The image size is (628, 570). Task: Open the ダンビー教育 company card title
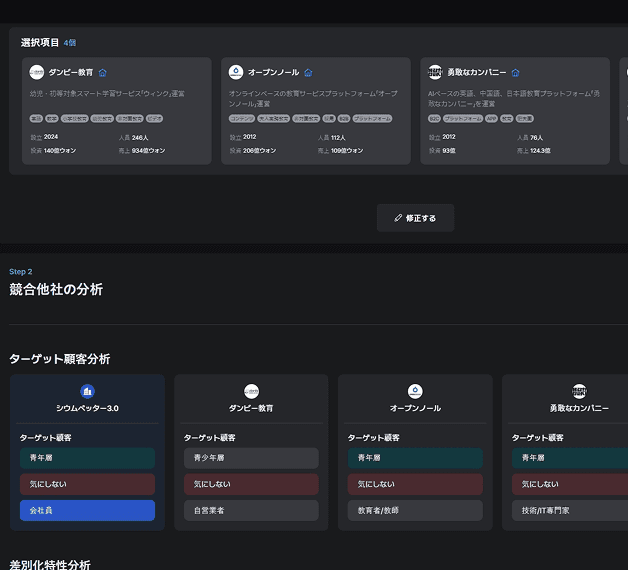[71, 73]
